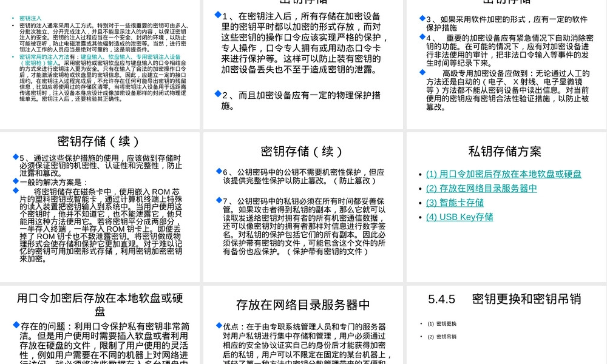Click paragraph starting 存在的问题：利用口令保护
Image resolution: width=607 pixels, height=364 pixels.
[104, 343]
